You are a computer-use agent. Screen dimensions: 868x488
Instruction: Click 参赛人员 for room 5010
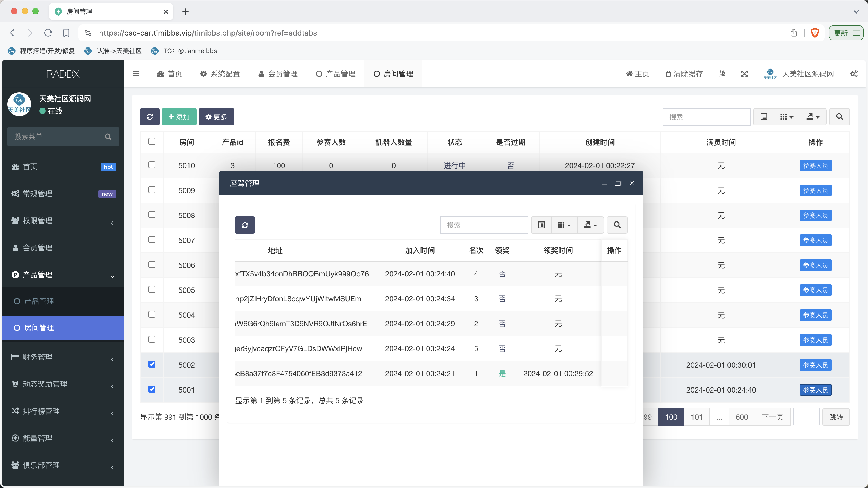pos(816,165)
